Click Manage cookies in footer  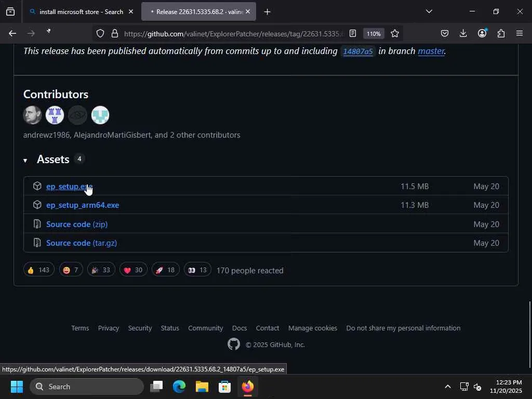pos(312,328)
